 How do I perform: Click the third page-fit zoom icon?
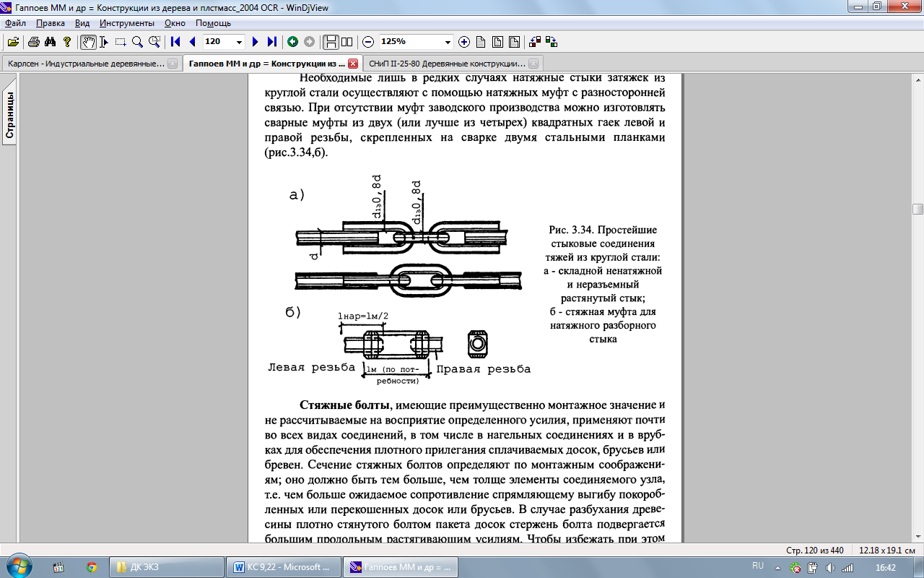514,42
